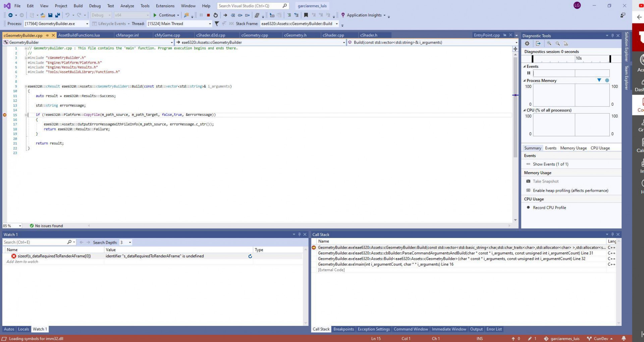Navigate backward with the back arrow
The width and height of the screenshot is (644, 342).
pyautogui.click(x=10, y=15)
